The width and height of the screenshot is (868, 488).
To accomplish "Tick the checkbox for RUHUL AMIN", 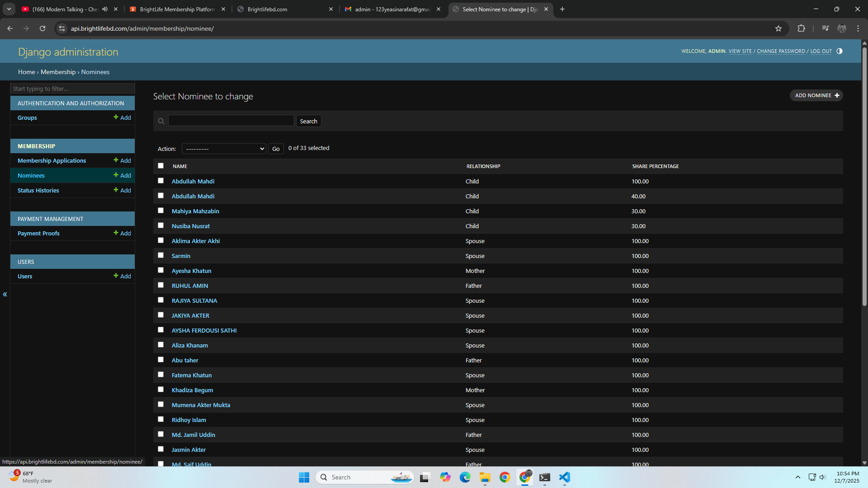I will (160, 285).
